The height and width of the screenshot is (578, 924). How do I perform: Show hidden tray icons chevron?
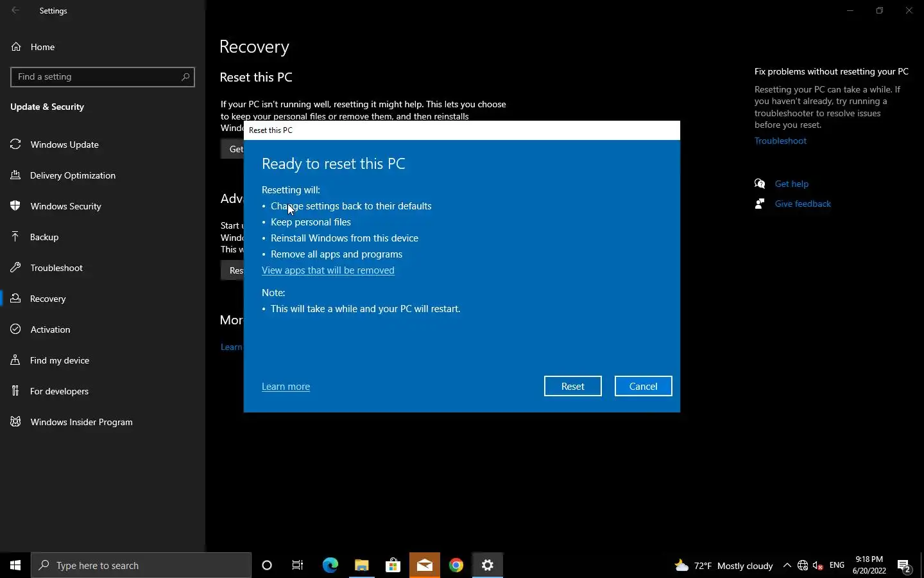click(787, 565)
